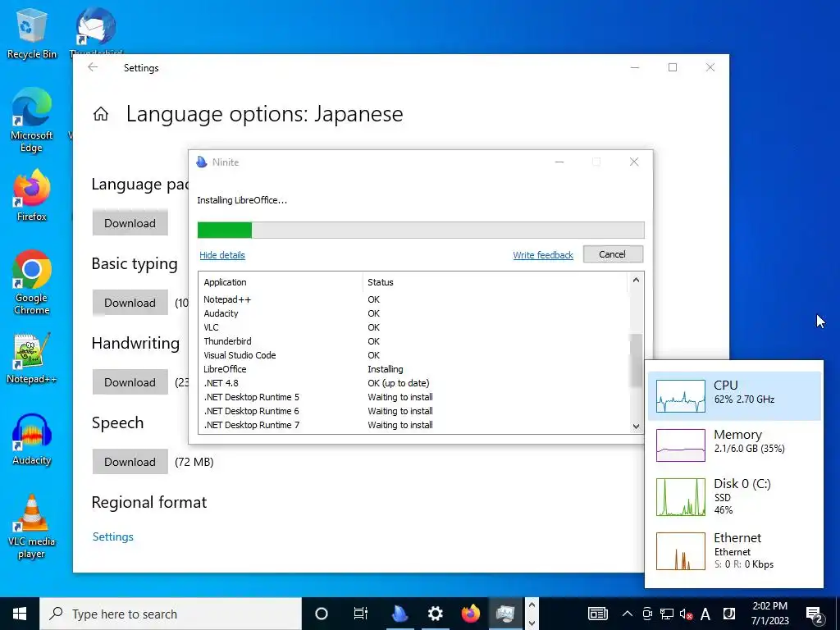The width and height of the screenshot is (840, 630).
Task: Download the Handwriting feature
Action: point(130,382)
